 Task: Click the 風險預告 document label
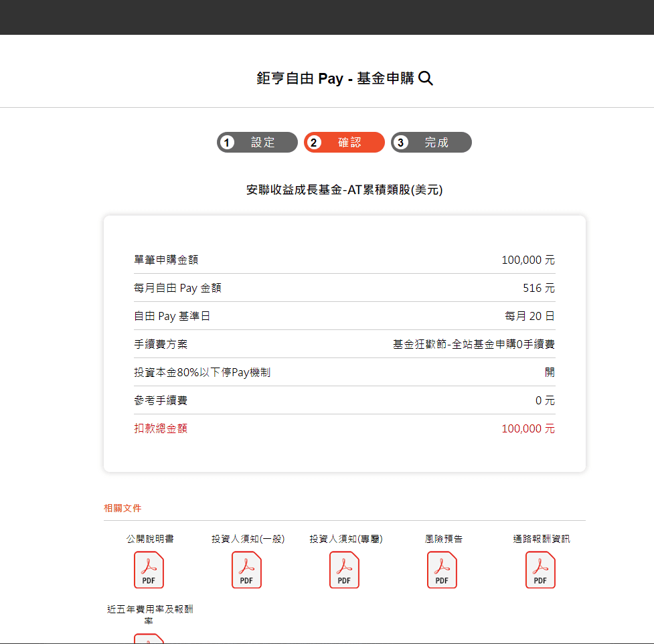pyautogui.click(x=443, y=539)
